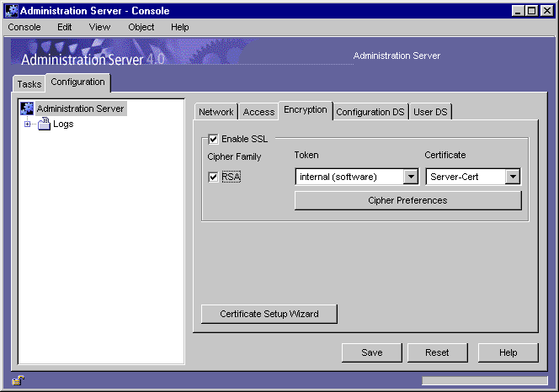Select the Encryption tab

(x=306, y=109)
